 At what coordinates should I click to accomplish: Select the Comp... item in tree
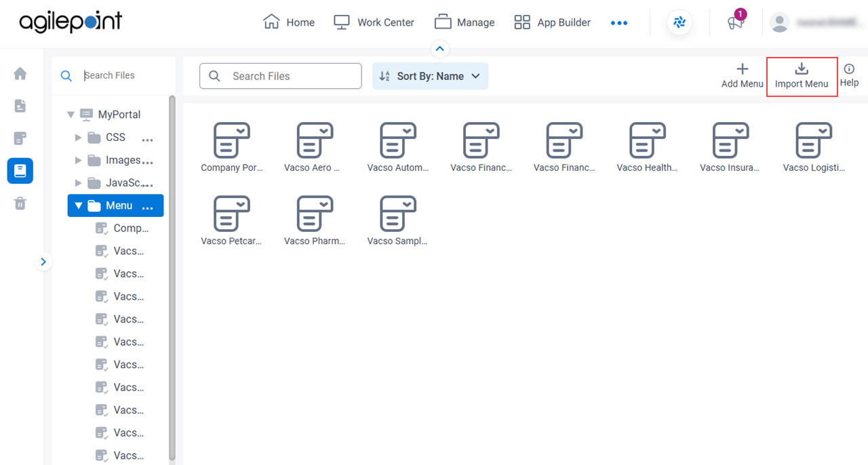pyautogui.click(x=122, y=228)
